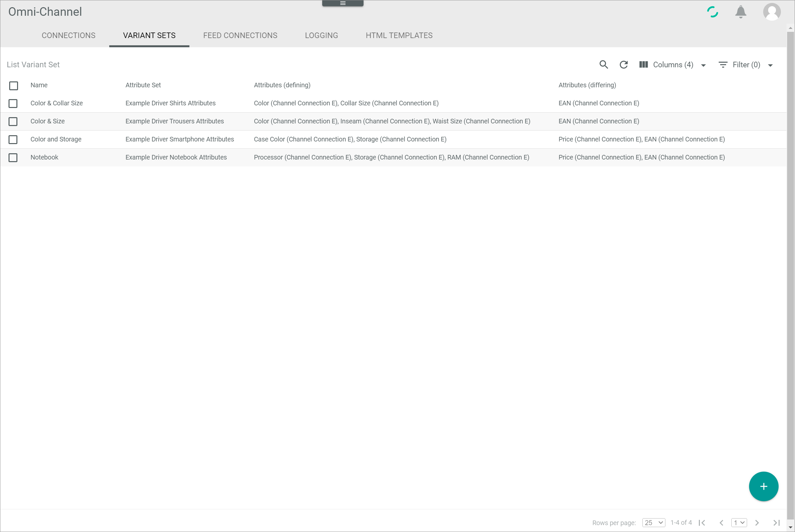Refresh the variant set list

pos(623,64)
